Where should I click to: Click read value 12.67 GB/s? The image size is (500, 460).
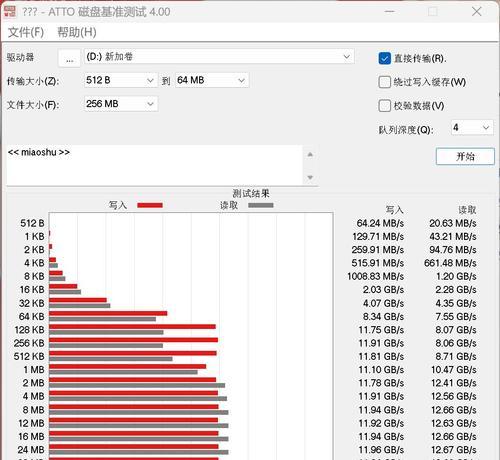click(x=454, y=450)
